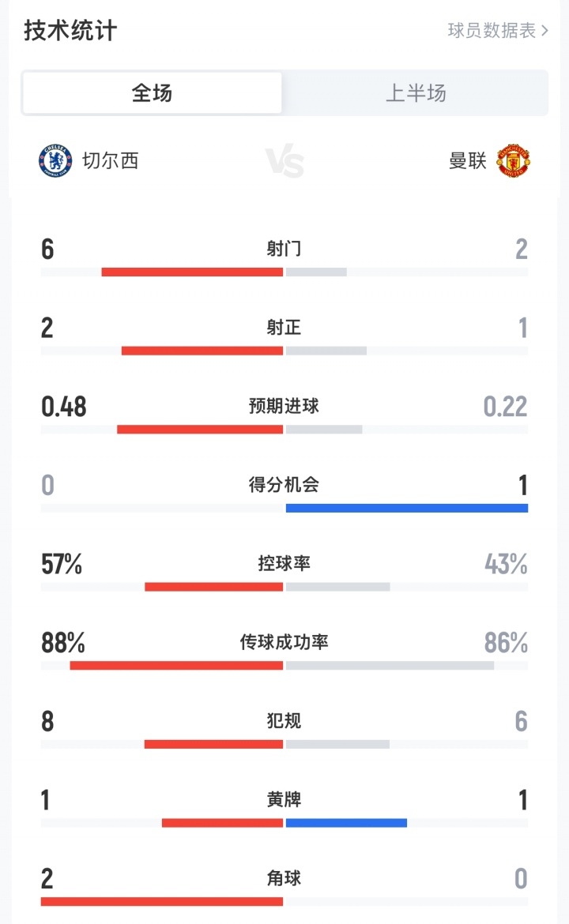Click the Manchester United crest icon

(x=513, y=160)
